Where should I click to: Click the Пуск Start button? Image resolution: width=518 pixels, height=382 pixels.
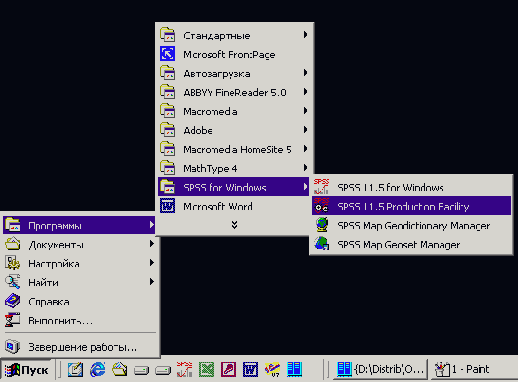[26, 370]
